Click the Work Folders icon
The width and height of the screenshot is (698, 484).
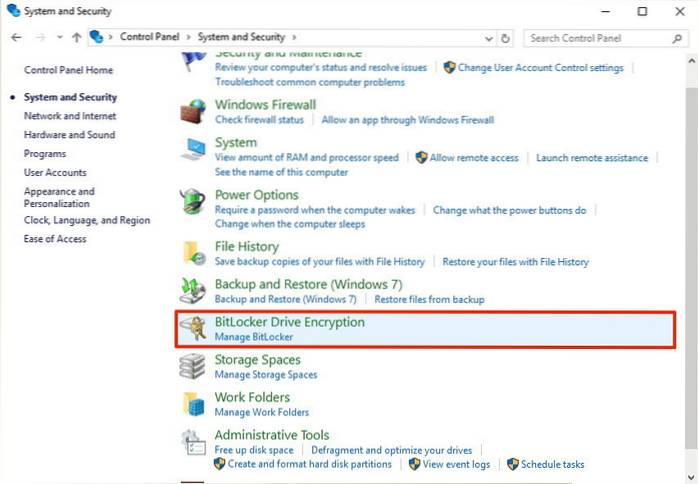[194, 404]
